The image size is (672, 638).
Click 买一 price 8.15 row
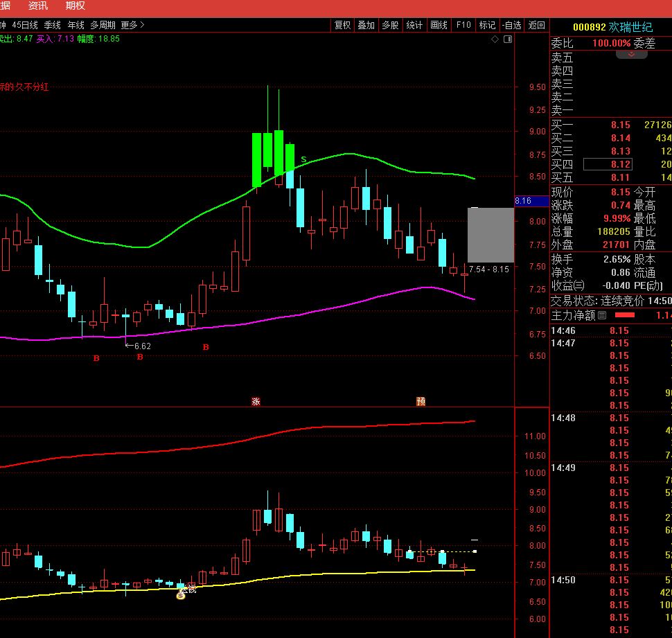point(611,125)
